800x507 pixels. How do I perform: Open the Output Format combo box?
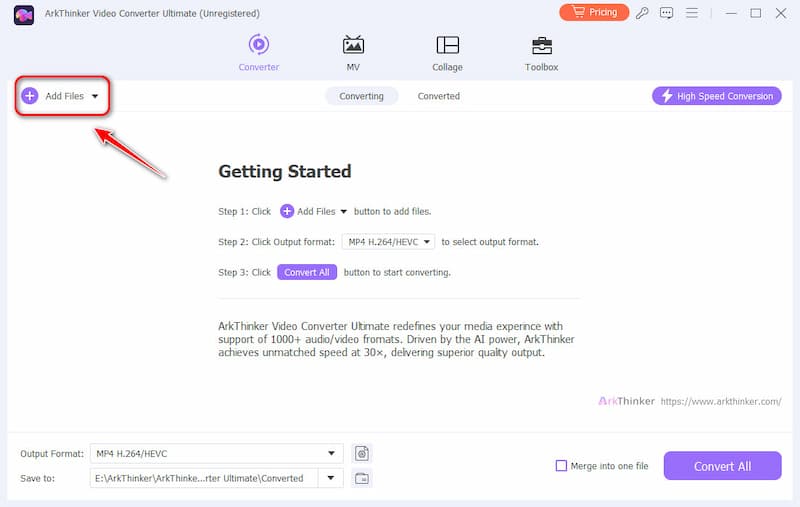216,453
